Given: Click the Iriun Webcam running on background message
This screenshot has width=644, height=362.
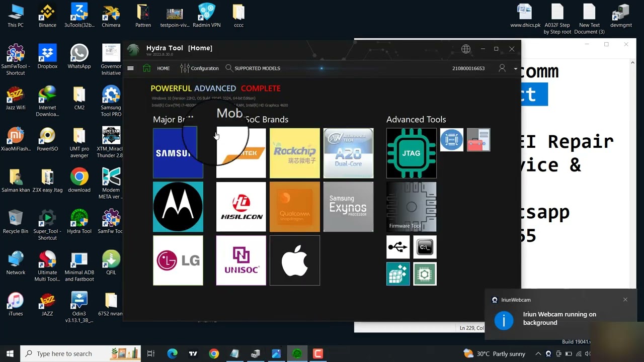Looking at the screenshot, I should coord(559,318).
